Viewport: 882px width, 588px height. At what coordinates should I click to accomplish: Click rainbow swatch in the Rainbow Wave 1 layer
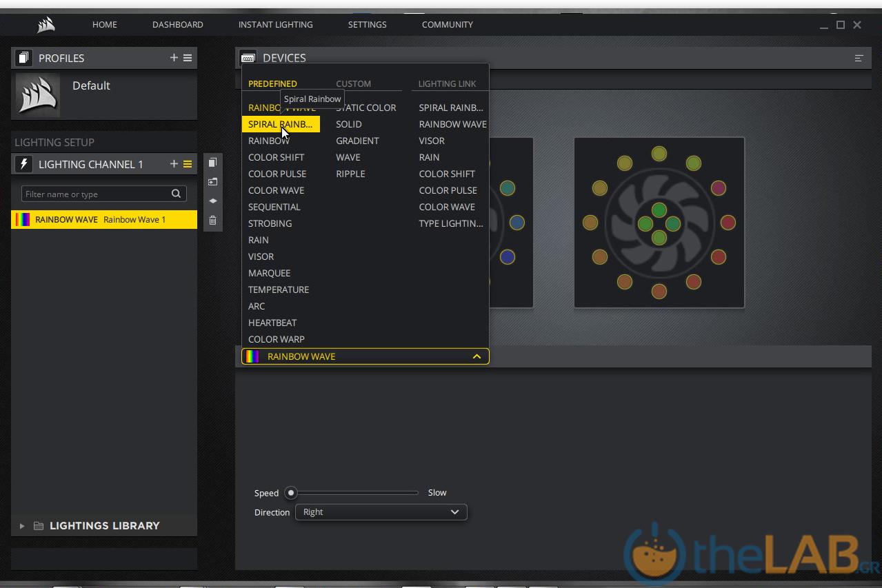coord(23,220)
